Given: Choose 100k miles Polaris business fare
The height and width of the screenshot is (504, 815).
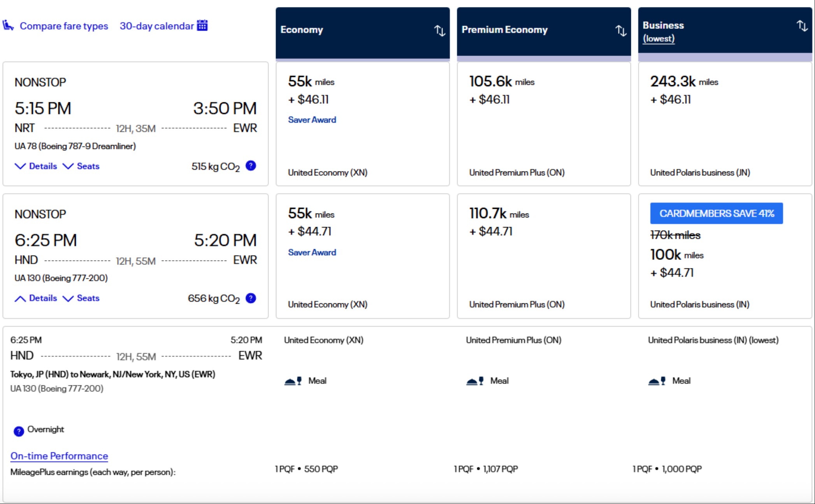Looking at the screenshot, I should [725, 256].
